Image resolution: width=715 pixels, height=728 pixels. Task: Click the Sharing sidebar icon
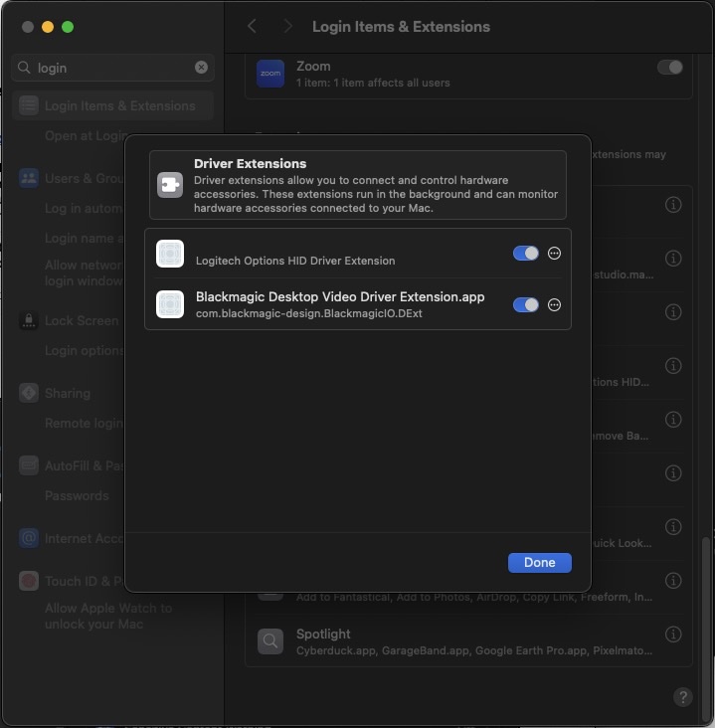tap(29, 393)
